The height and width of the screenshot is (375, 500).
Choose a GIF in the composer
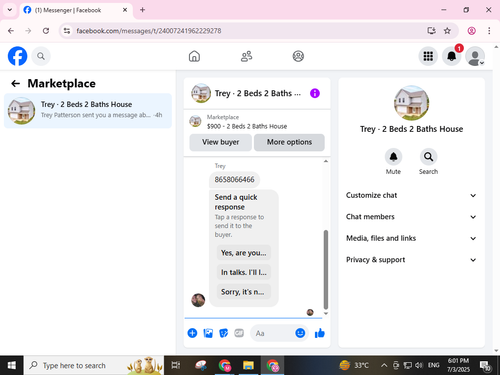[239, 333]
